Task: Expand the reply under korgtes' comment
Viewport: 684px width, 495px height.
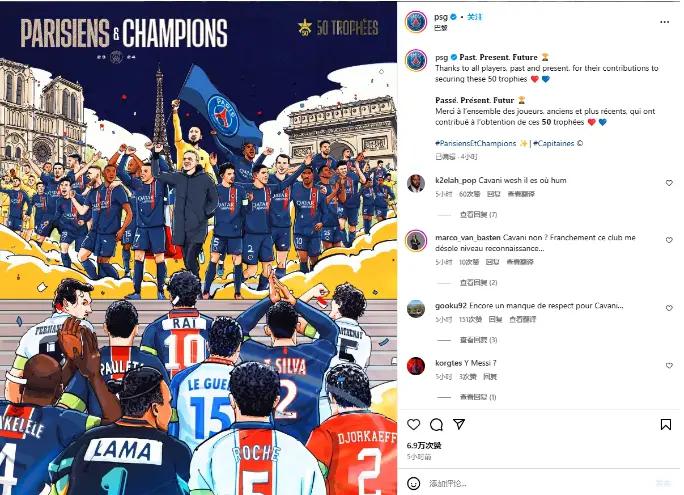Action: 478,397
